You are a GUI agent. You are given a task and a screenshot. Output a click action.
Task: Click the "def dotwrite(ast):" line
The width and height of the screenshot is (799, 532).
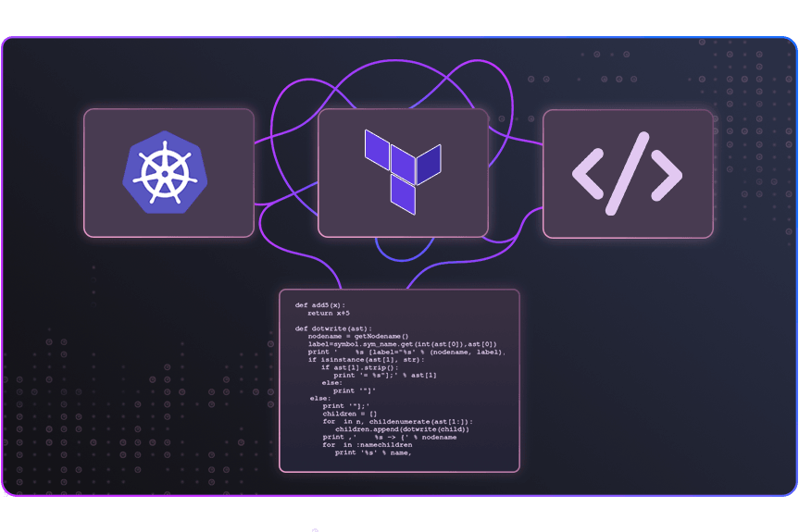pyautogui.click(x=333, y=328)
